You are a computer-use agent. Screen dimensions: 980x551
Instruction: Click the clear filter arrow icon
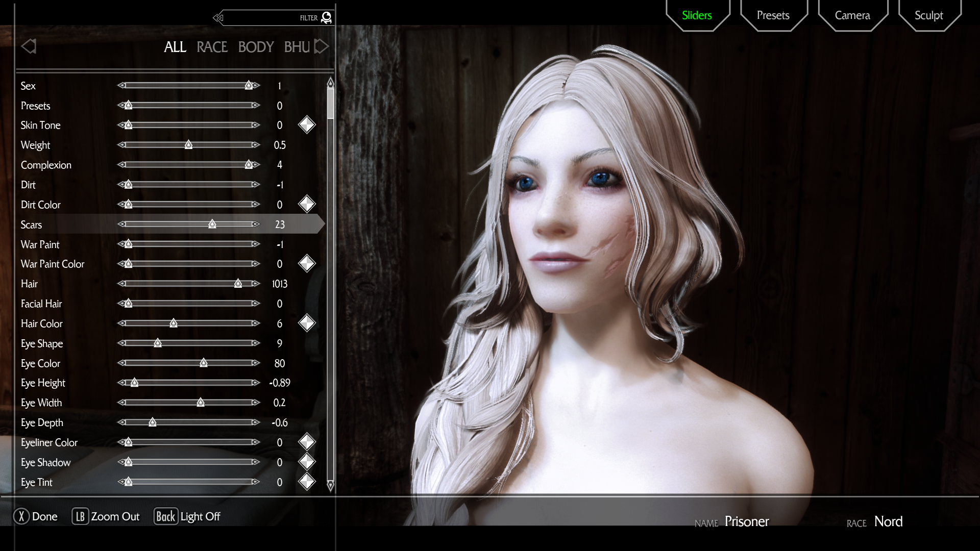(x=218, y=18)
